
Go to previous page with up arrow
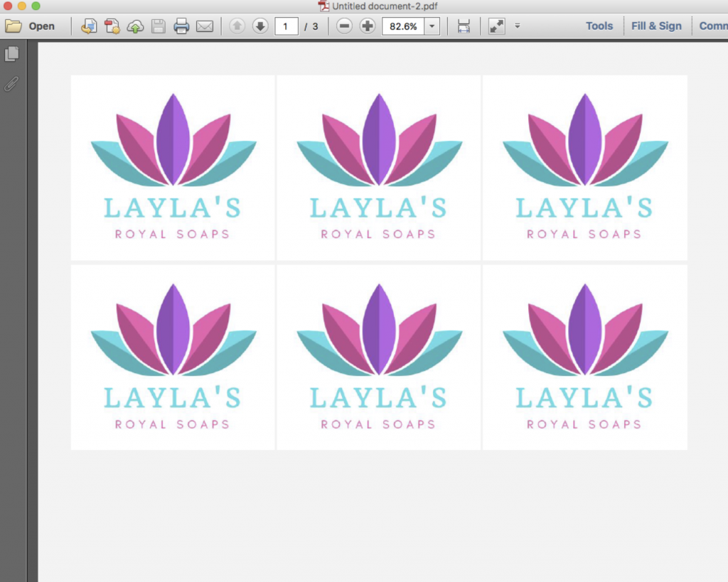237,26
